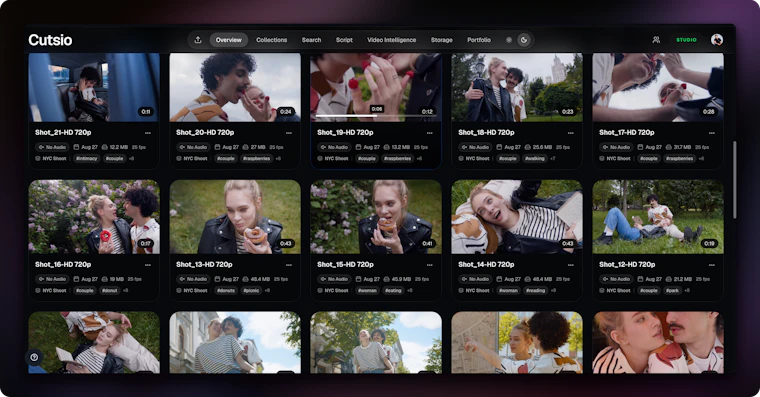Open the Storage tab

pyautogui.click(x=442, y=40)
